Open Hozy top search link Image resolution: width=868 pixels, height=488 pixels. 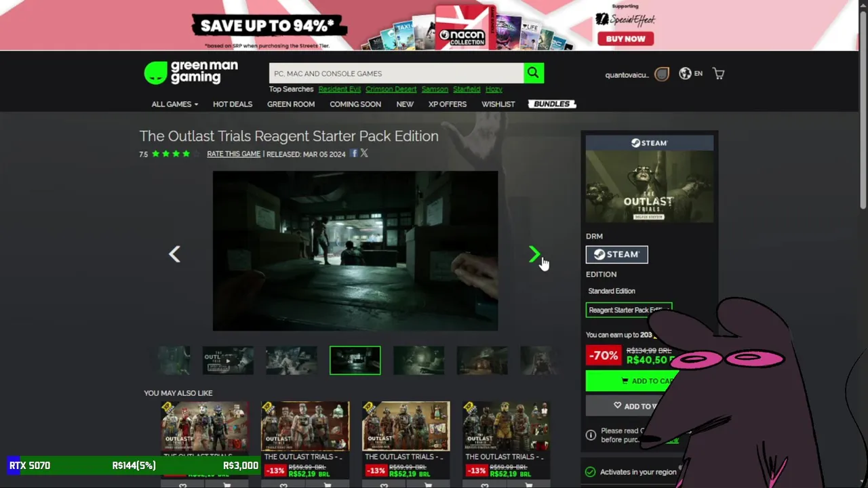[494, 89]
